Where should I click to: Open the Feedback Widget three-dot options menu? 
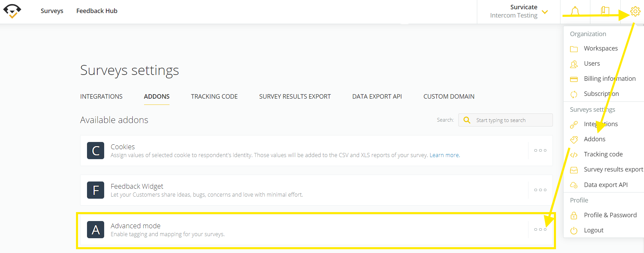[540, 190]
